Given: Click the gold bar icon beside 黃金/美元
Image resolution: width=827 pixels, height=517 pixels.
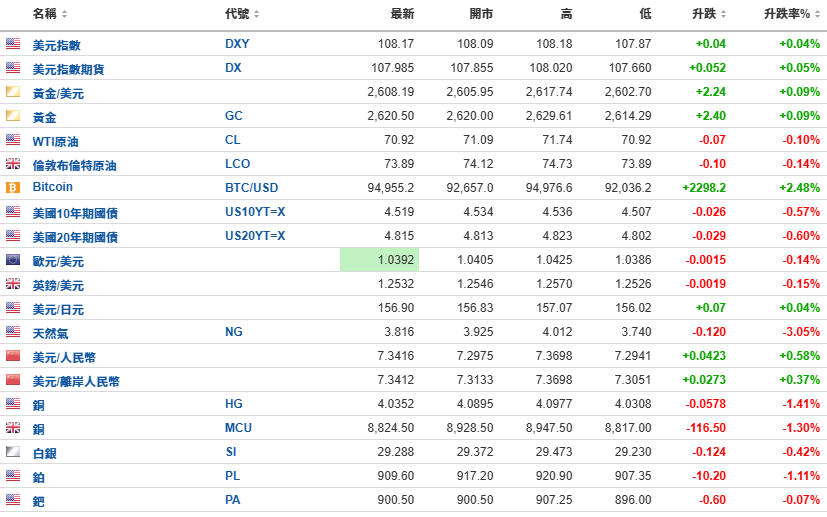Looking at the screenshot, I should pyautogui.click(x=13, y=92).
